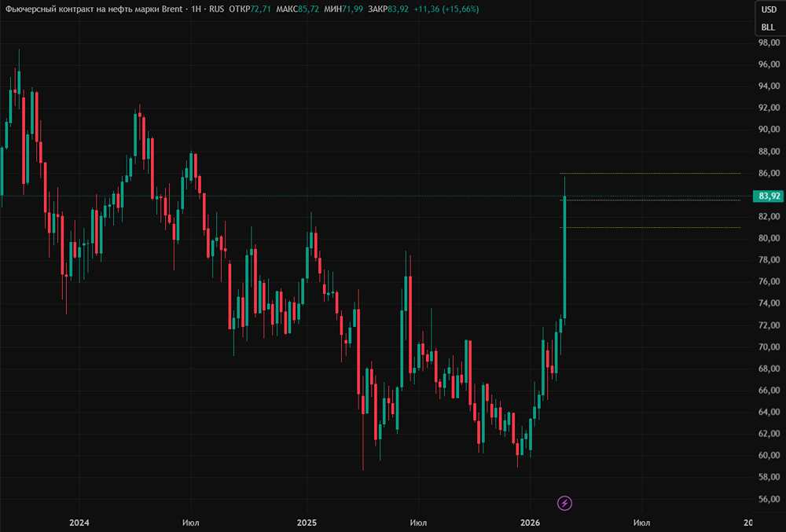Click the 98,00 price axis label
This screenshot has width=786, height=532.
point(769,42)
